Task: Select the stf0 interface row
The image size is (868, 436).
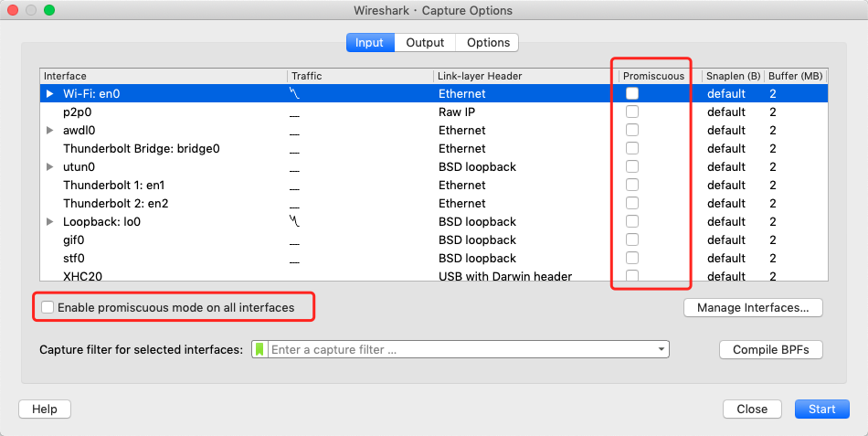Action: pyautogui.click(x=434, y=258)
